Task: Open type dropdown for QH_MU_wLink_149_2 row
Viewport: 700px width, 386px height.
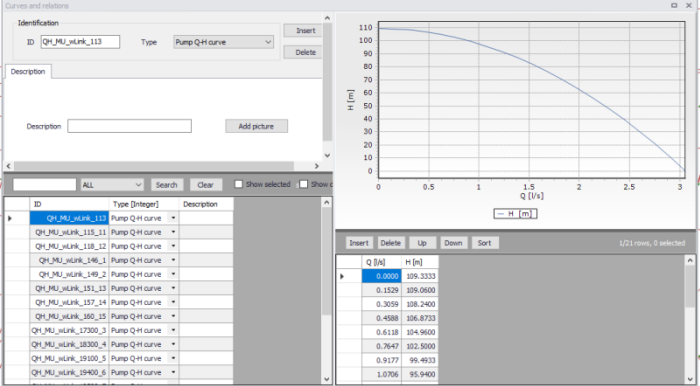Action: pos(173,274)
